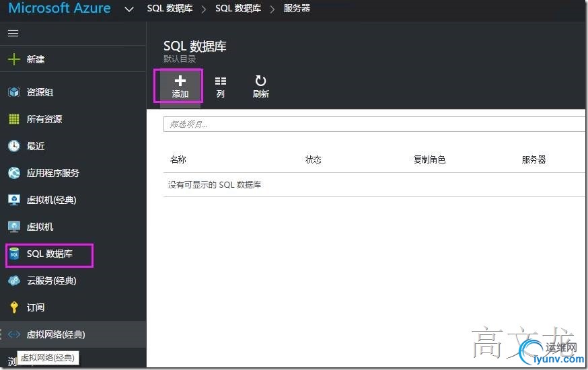Open 云服务(经典) cloud icon
This screenshot has height=370, width=588.
click(14, 281)
